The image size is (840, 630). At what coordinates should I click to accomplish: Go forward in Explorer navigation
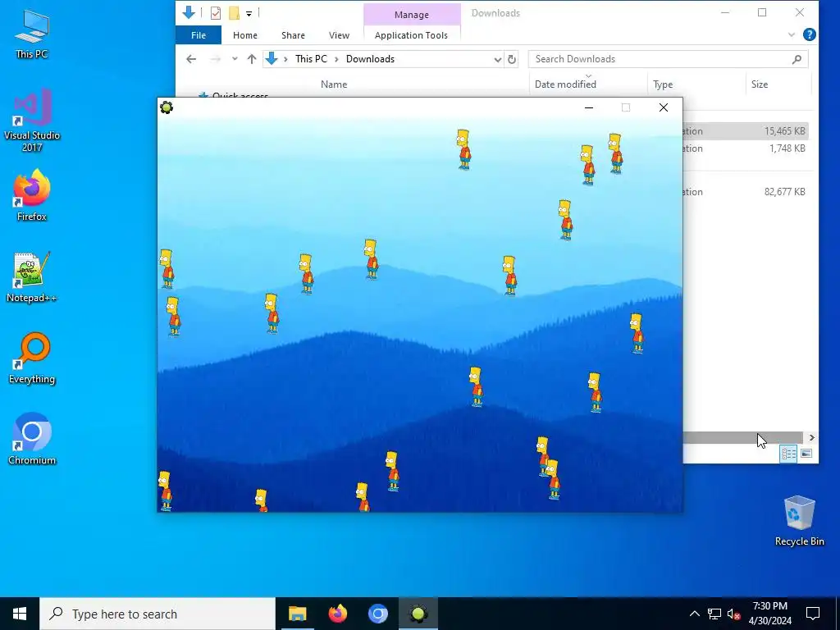216,59
